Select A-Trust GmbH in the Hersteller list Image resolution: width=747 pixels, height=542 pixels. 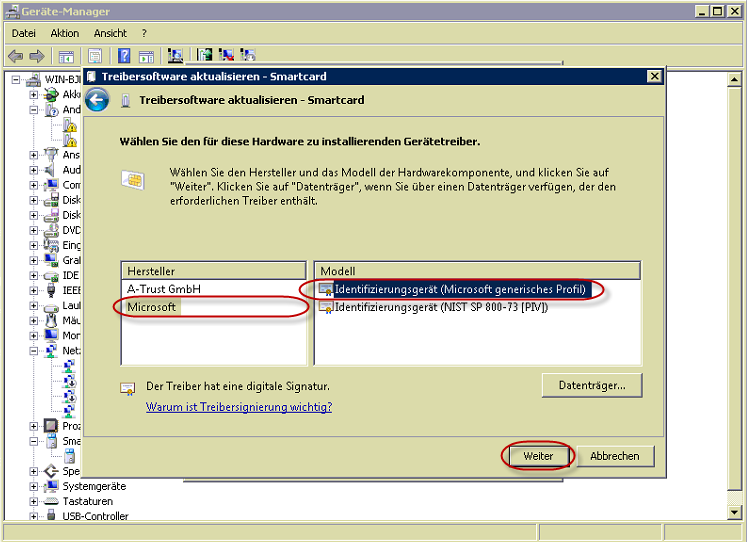[x=163, y=288]
